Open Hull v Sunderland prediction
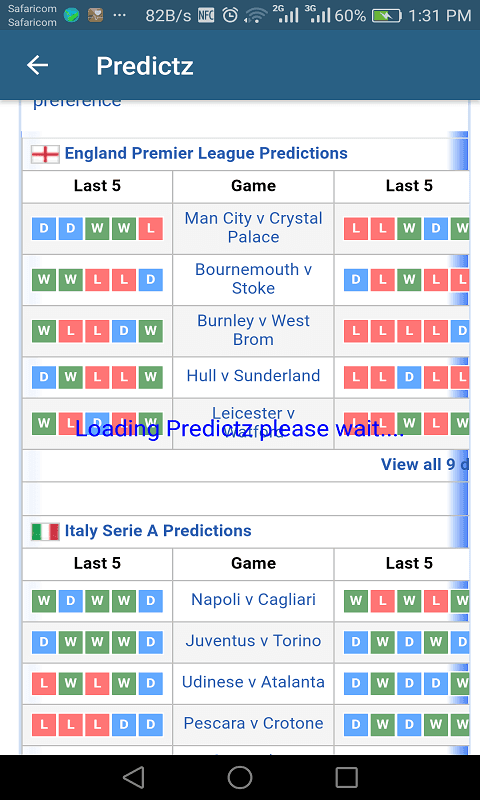 pos(254,376)
